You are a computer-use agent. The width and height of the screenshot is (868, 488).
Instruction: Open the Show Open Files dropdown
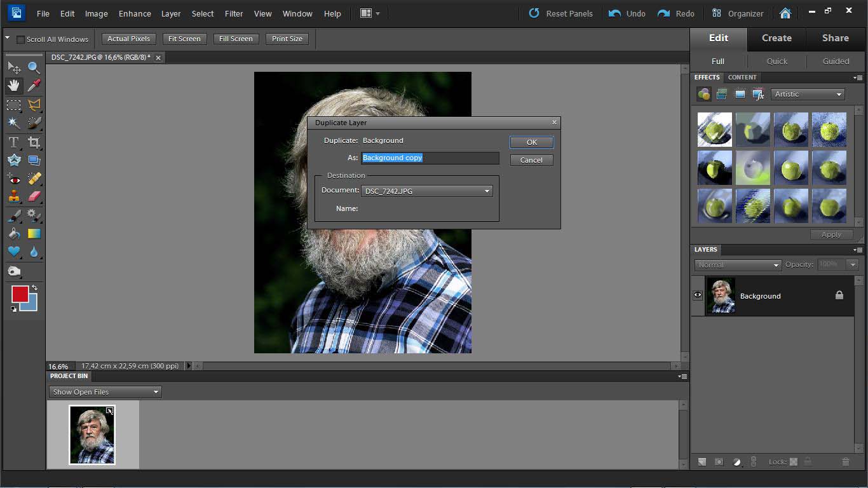point(105,392)
